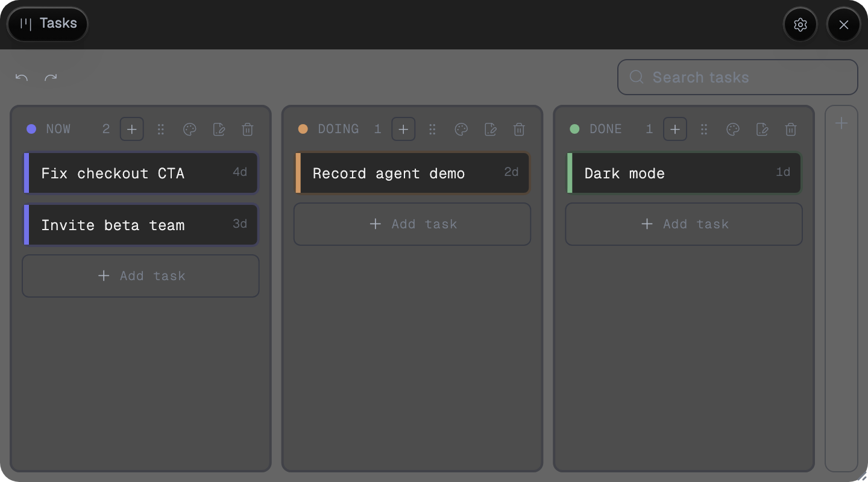Click the NOW column title
868x482 pixels.
click(58, 129)
